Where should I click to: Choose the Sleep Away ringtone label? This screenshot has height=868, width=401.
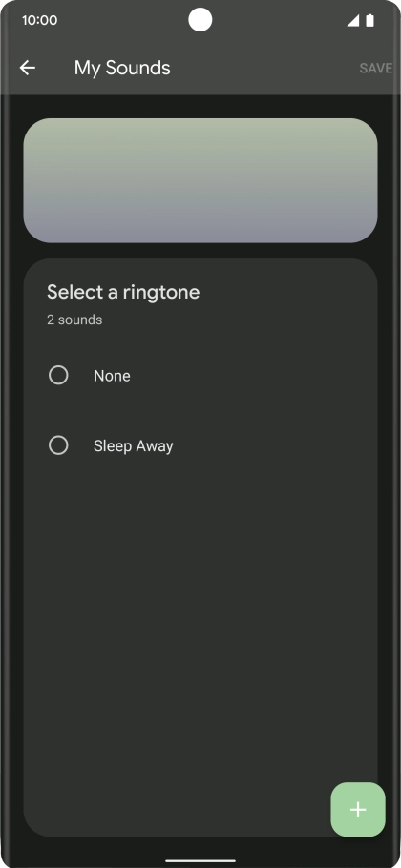(134, 445)
